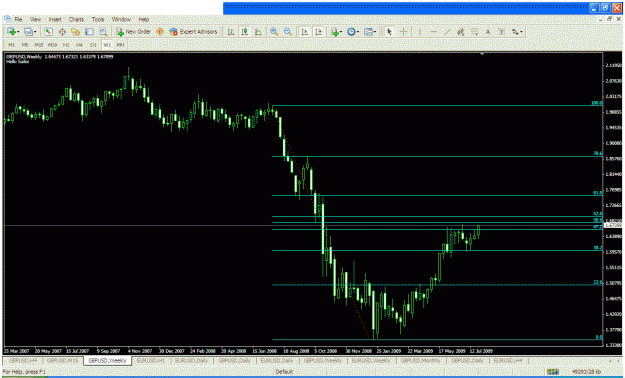Image resolution: width=625 pixels, height=378 pixels.
Task: Toggle Chart Shift button
Action: (x=318, y=32)
